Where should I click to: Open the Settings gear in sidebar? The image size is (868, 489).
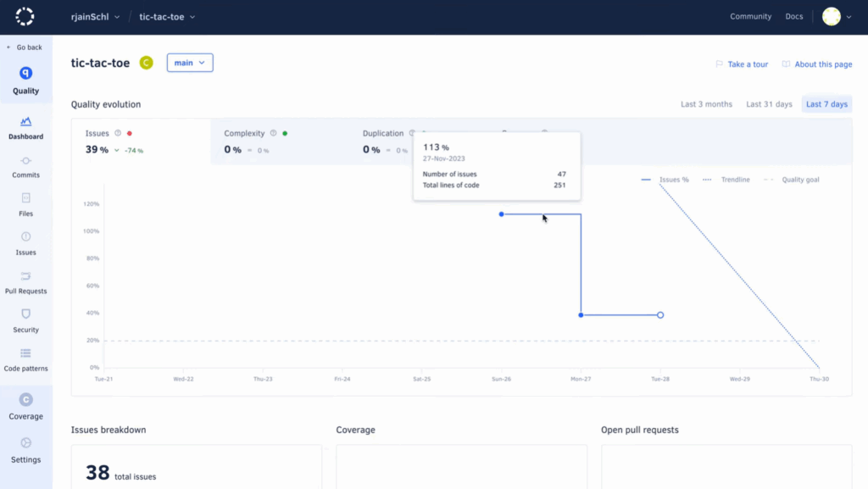point(25,443)
